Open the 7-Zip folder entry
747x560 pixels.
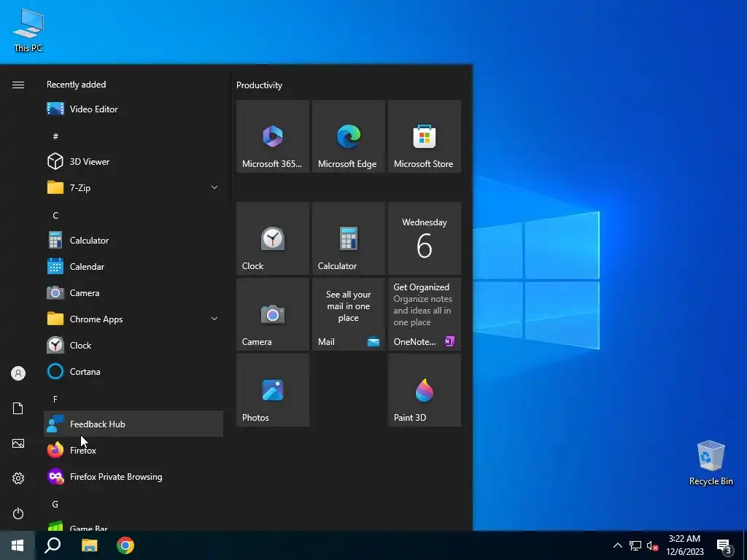coord(133,187)
